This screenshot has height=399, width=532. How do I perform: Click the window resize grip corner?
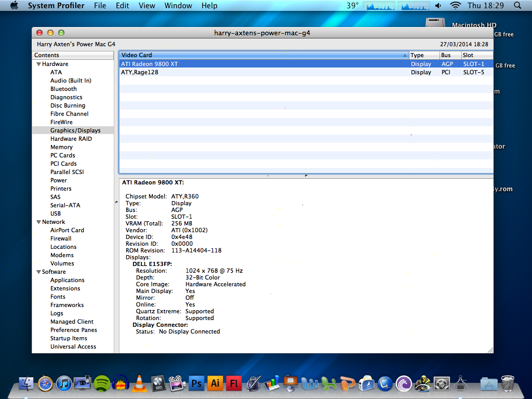490,350
